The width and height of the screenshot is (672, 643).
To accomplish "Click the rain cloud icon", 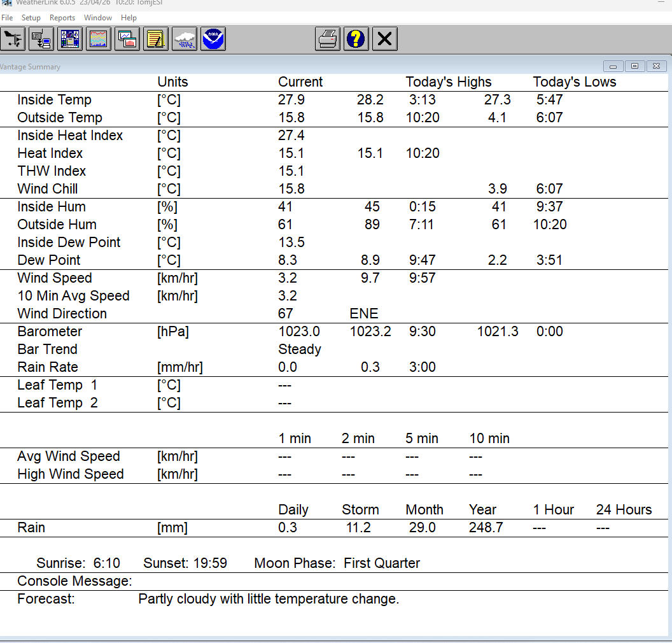I will [185, 39].
